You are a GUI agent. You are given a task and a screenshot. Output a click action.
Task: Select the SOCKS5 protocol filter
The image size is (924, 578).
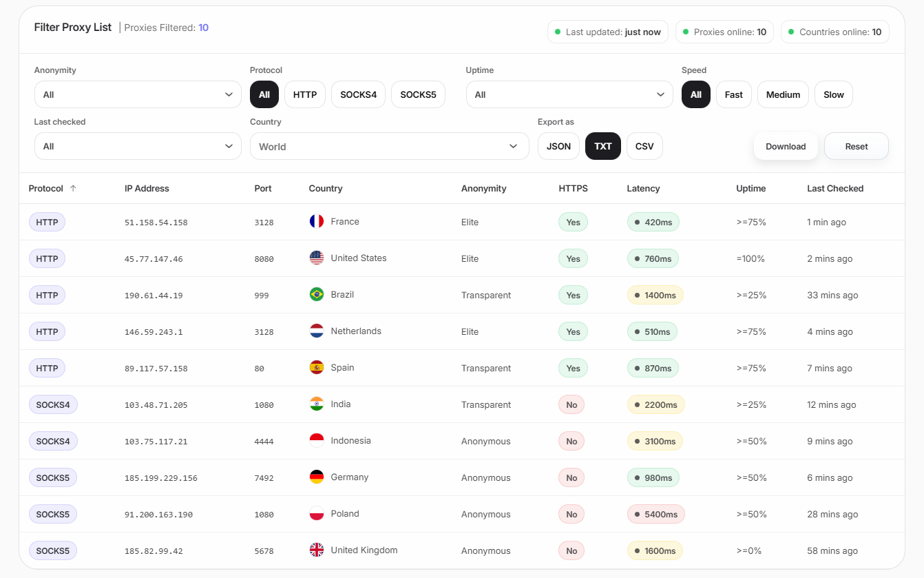(418, 94)
